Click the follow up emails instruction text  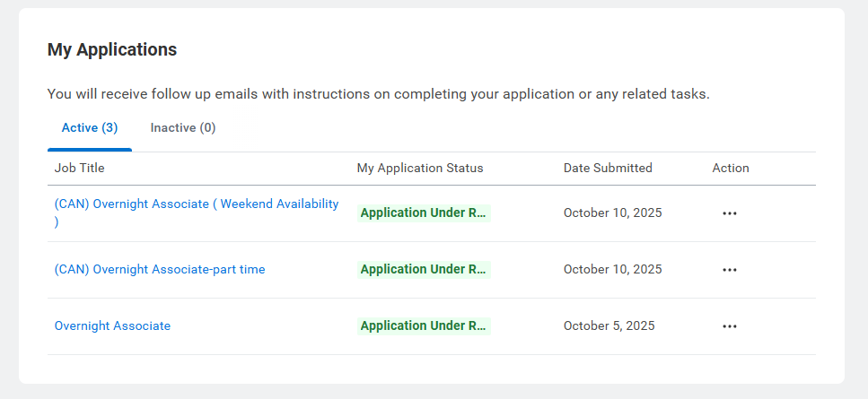[x=378, y=93]
